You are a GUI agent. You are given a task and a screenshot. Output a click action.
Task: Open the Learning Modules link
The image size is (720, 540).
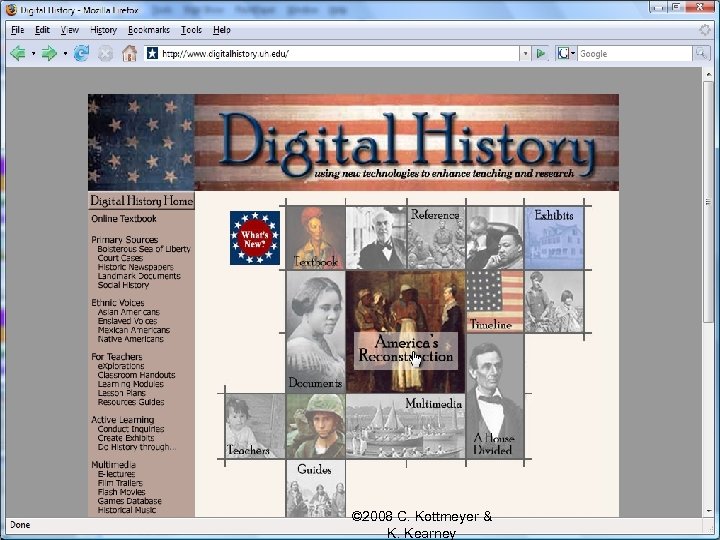coord(130,384)
